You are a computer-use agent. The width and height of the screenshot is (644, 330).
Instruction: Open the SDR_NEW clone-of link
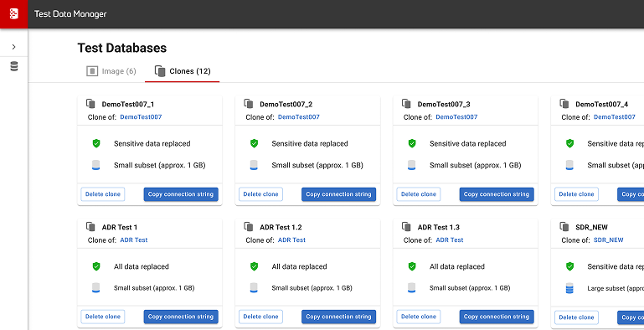609,240
